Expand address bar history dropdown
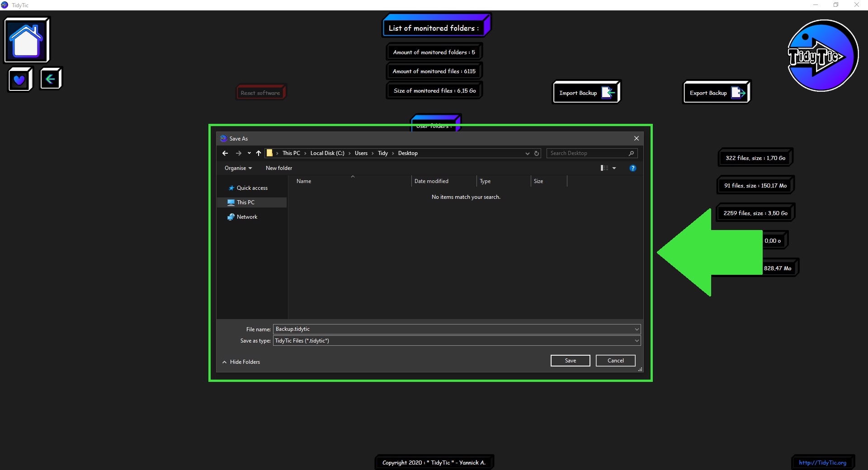This screenshot has height=470, width=868. (527, 153)
